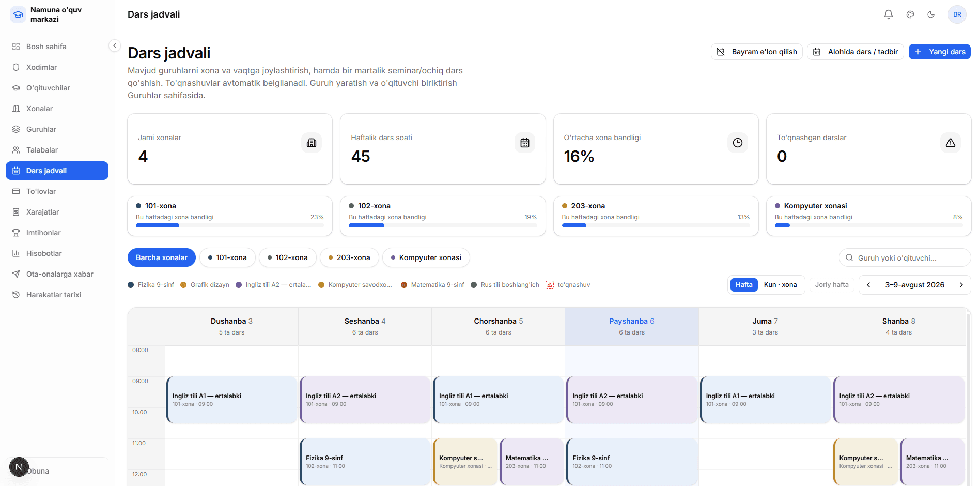Image resolution: width=980 pixels, height=486 pixels.
Task: Click the 101-xona occupancy progress bar
Action: click(230, 225)
